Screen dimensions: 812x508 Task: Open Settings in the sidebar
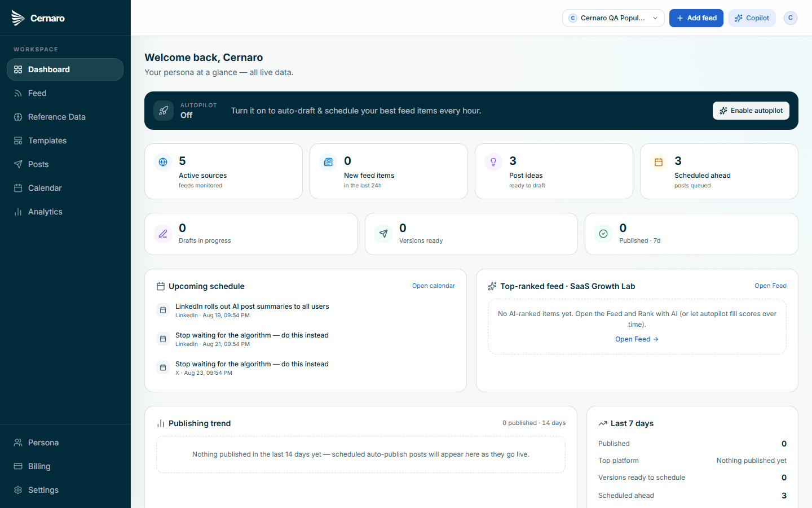(65, 490)
